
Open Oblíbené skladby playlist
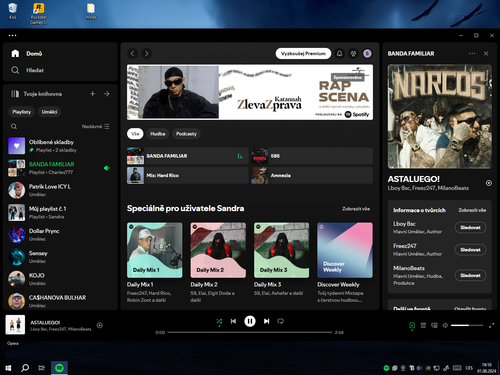(60, 146)
